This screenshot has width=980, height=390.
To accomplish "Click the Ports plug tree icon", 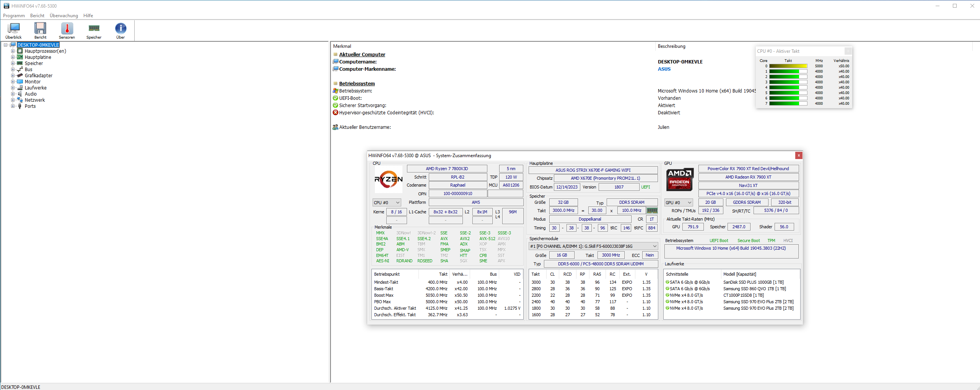I will (20, 106).
